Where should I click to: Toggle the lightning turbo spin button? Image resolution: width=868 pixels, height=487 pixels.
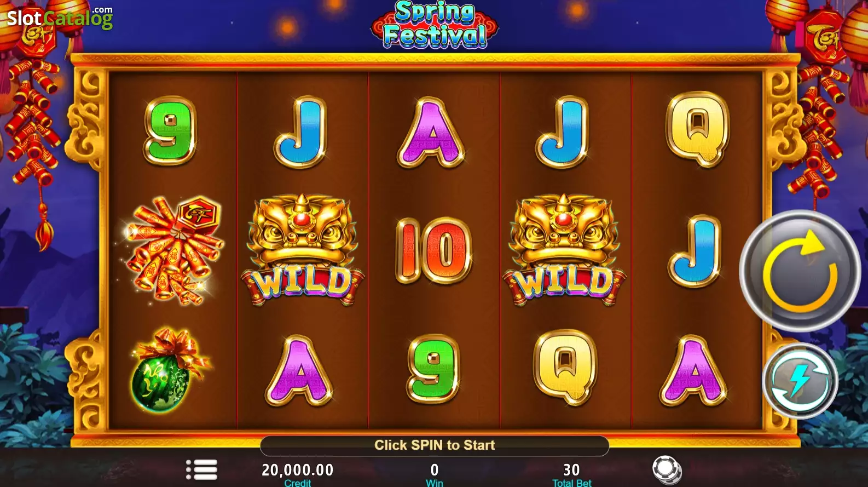click(800, 381)
